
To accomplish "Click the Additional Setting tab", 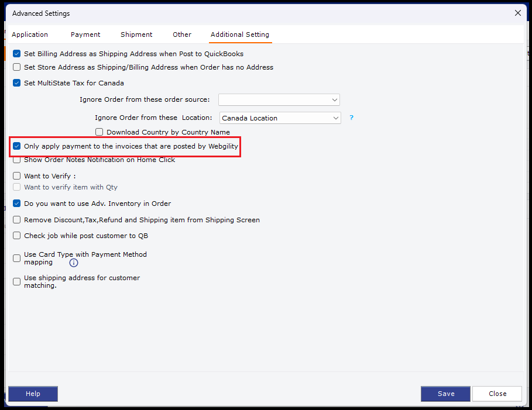I will coord(240,35).
